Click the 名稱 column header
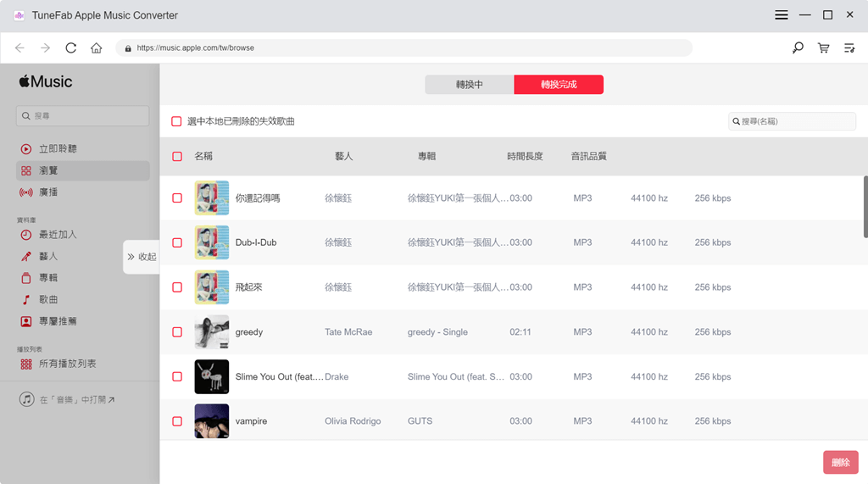The image size is (868, 484). click(203, 156)
